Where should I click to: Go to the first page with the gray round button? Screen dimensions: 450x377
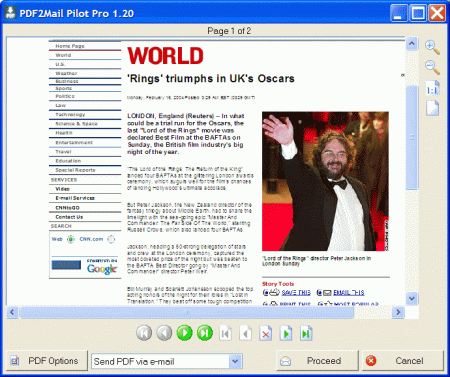click(144, 333)
